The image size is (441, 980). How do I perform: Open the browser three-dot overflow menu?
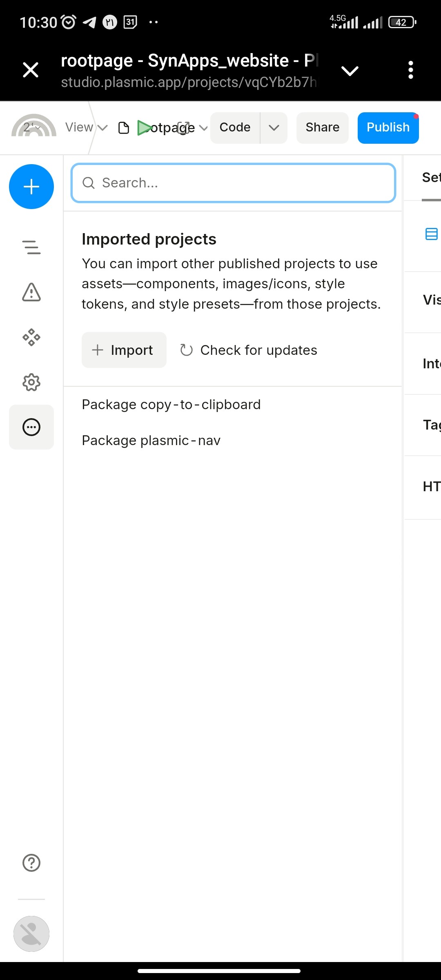(x=411, y=70)
